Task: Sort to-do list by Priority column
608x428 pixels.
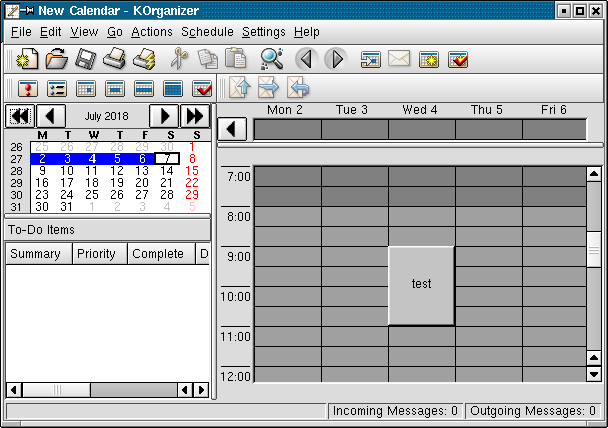Action: [x=100, y=254]
